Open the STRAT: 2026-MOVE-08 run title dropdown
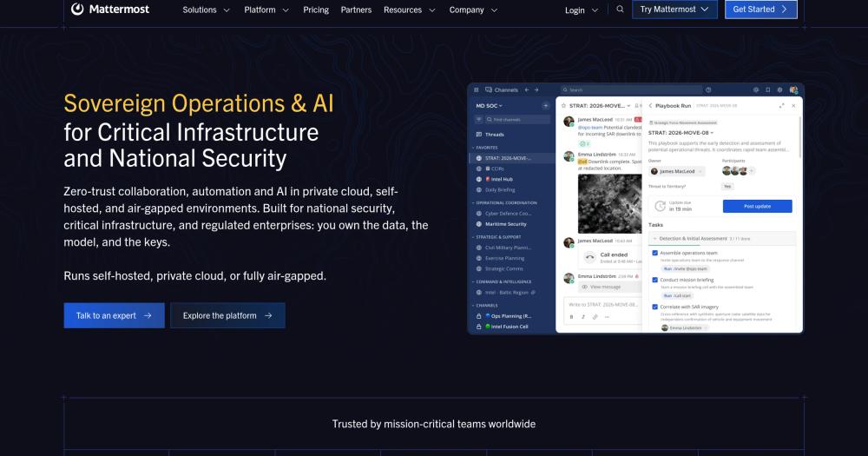The width and height of the screenshot is (868, 456). [x=681, y=132]
